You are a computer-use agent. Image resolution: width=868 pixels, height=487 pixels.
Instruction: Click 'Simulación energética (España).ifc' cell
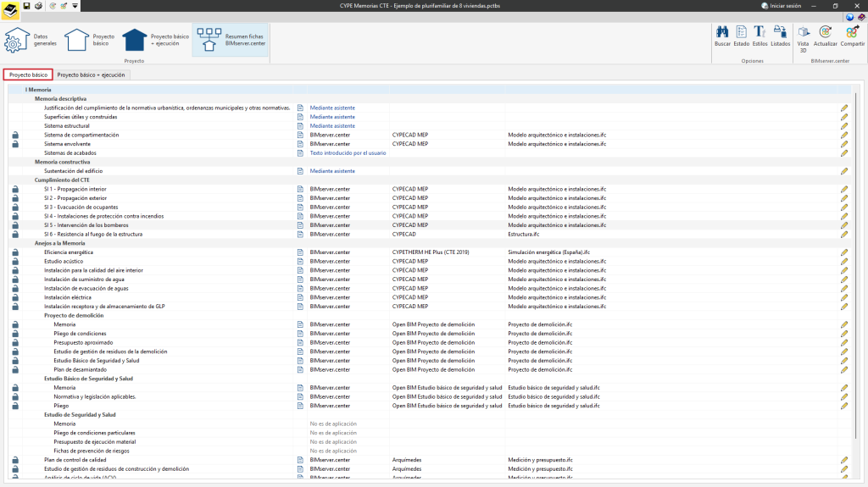pos(548,252)
